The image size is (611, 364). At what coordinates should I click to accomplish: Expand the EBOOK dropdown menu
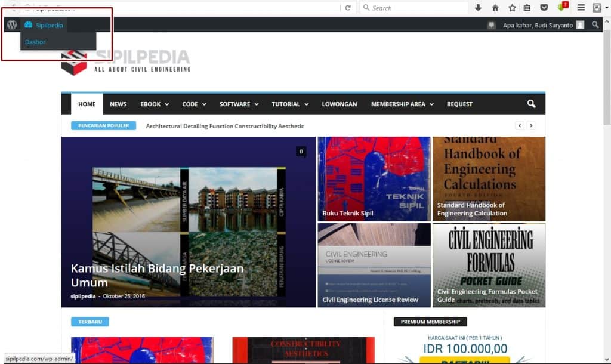(x=155, y=104)
